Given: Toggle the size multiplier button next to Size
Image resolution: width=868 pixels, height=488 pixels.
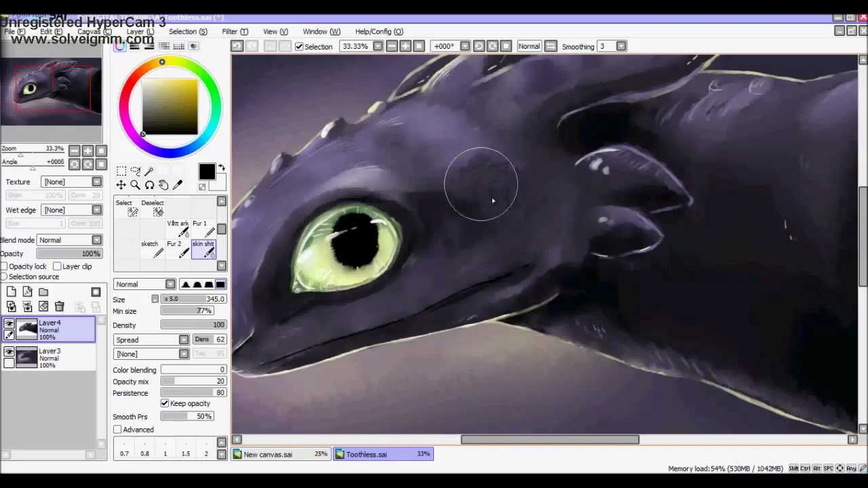Looking at the screenshot, I should pyautogui.click(x=155, y=299).
